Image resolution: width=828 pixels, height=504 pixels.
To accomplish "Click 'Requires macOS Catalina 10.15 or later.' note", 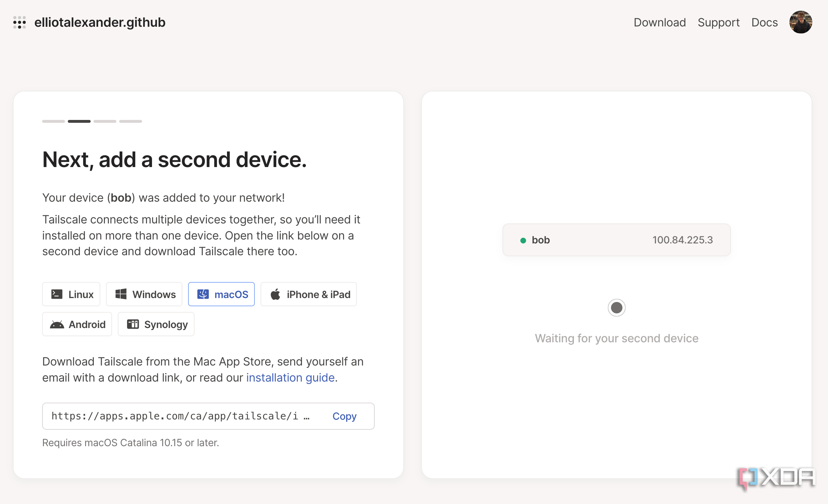I will click(131, 443).
